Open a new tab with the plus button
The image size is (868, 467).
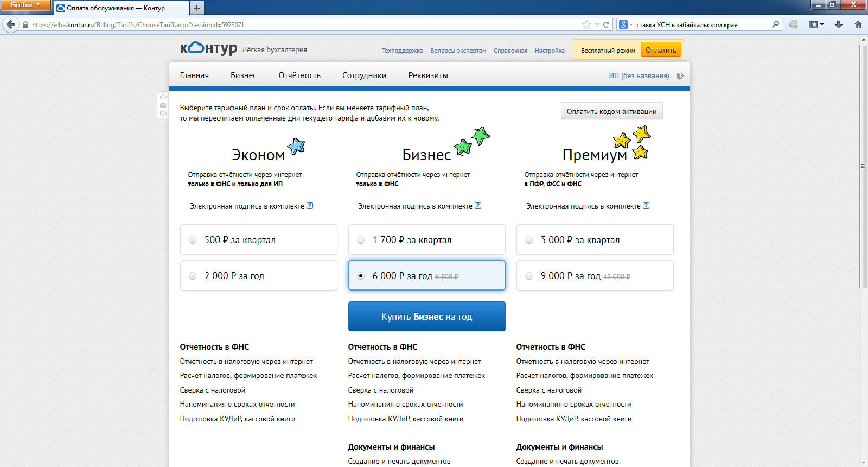coord(197,8)
